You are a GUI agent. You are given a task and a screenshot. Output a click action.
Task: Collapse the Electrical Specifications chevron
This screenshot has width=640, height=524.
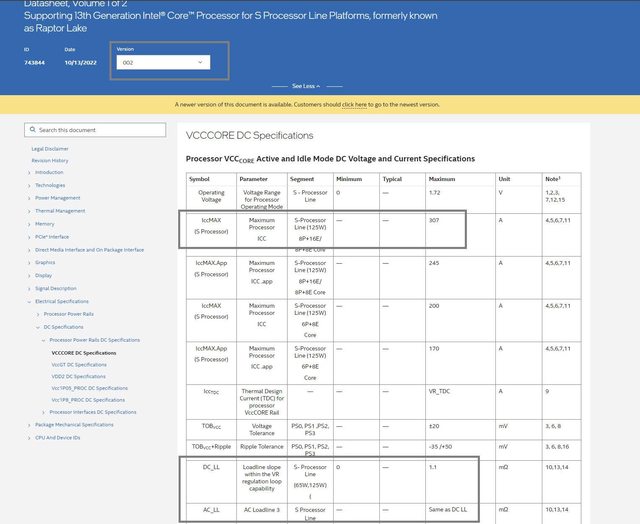pyautogui.click(x=27, y=301)
